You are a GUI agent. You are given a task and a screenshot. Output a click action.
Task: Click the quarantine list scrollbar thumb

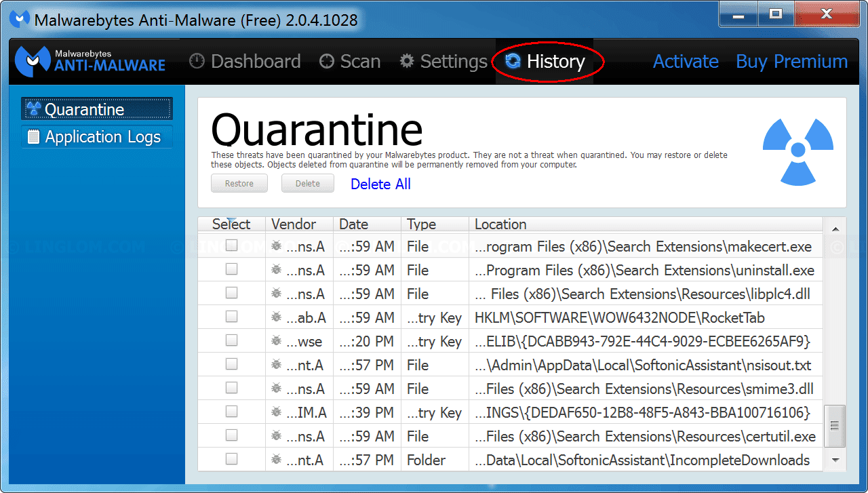click(x=835, y=426)
